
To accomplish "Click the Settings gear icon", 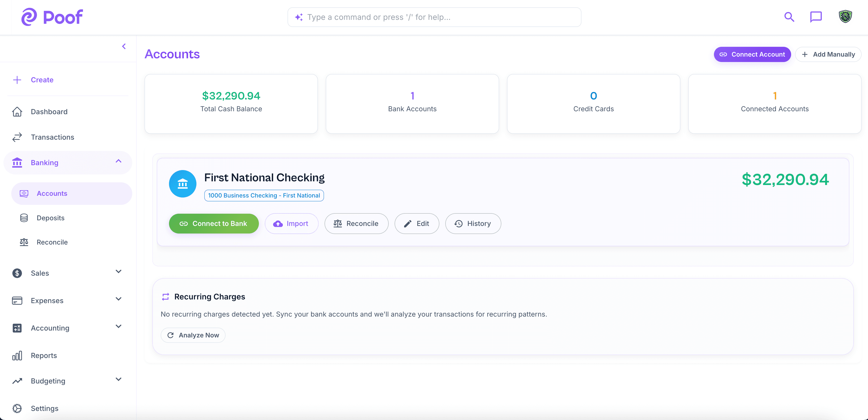I will click(17, 408).
